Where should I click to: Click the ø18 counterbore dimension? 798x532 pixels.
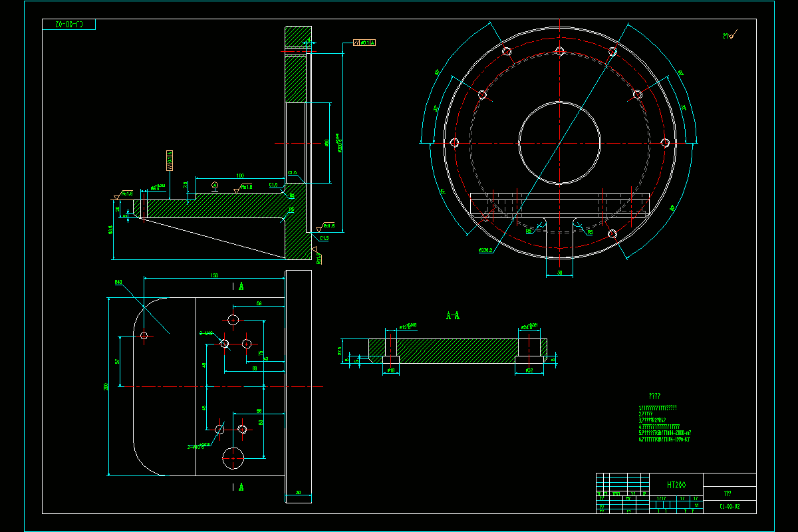click(391, 370)
